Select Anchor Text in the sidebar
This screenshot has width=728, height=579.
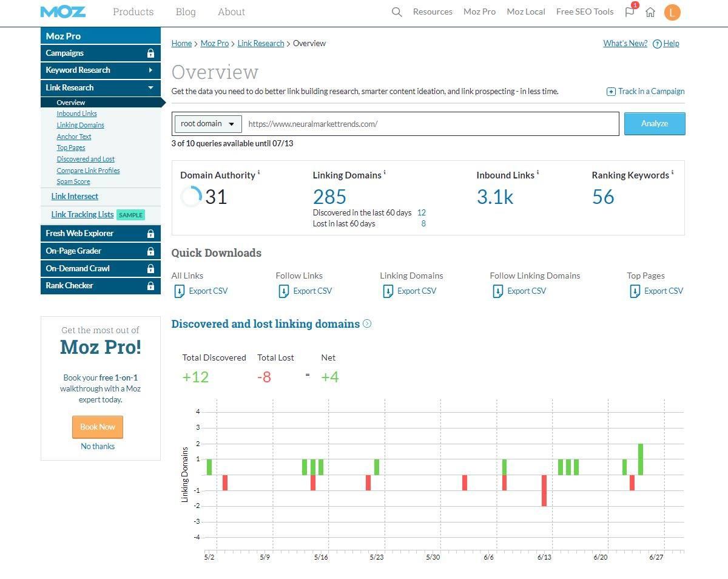(x=74, y=137)
